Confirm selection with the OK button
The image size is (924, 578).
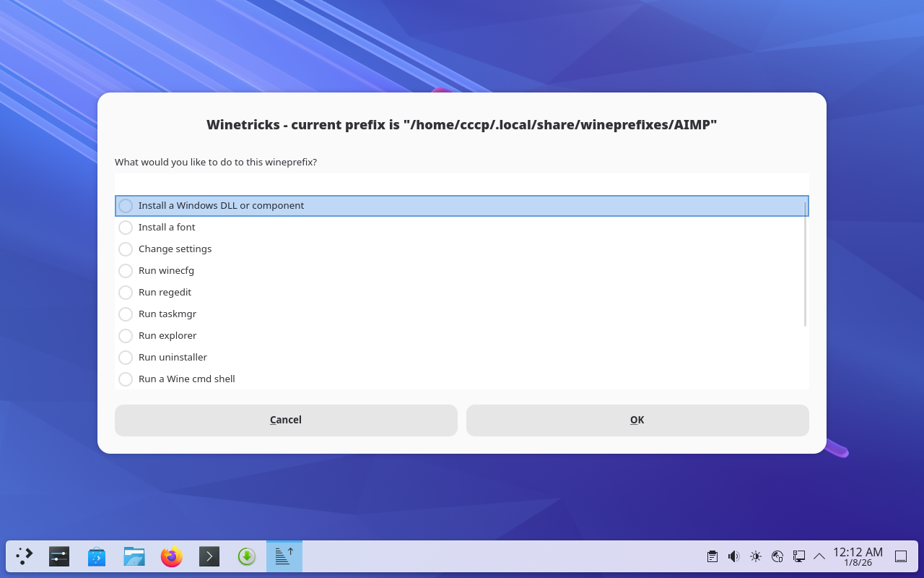coord(637,420)
